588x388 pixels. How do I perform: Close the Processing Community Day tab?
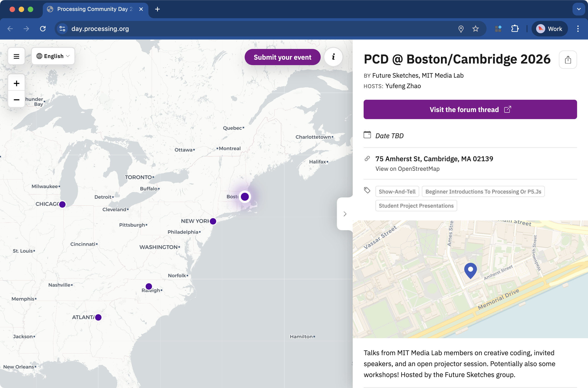click(141, 9)
